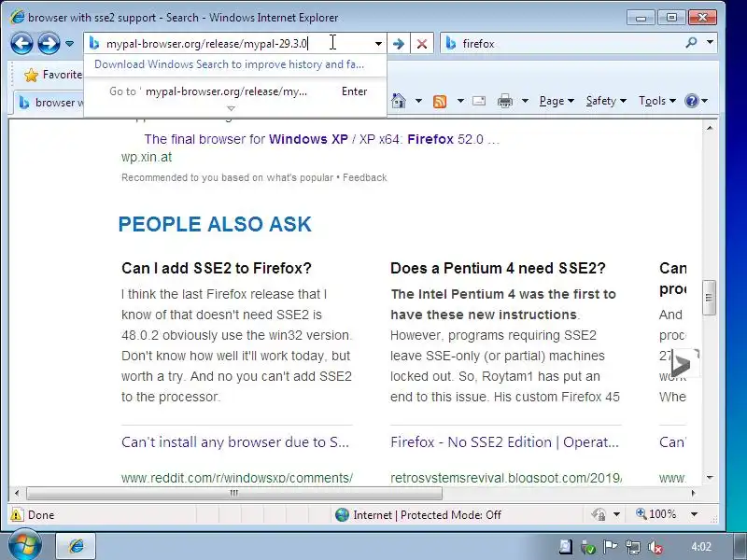Click Internet Explorer taskbar button

pyautogui.click(x=77, y=546)
